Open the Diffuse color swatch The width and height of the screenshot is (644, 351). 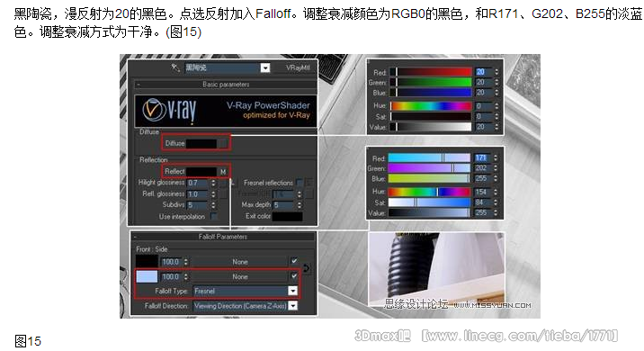pyautogui.click(x=201, y=143)
